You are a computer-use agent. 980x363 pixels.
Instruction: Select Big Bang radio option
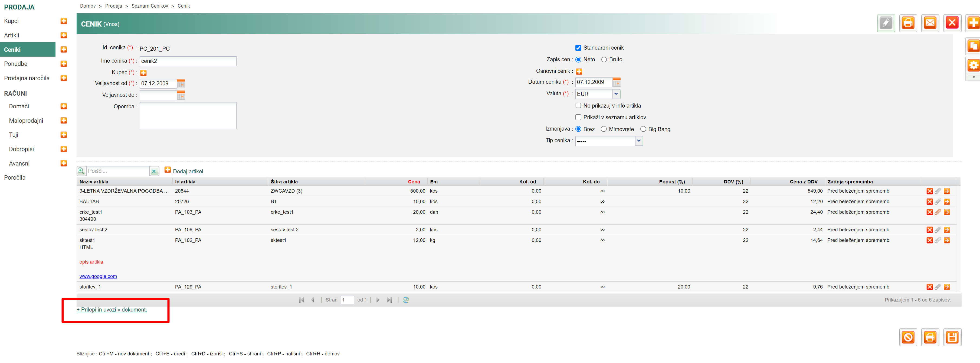pyautogui.click(x=643, y=129)
